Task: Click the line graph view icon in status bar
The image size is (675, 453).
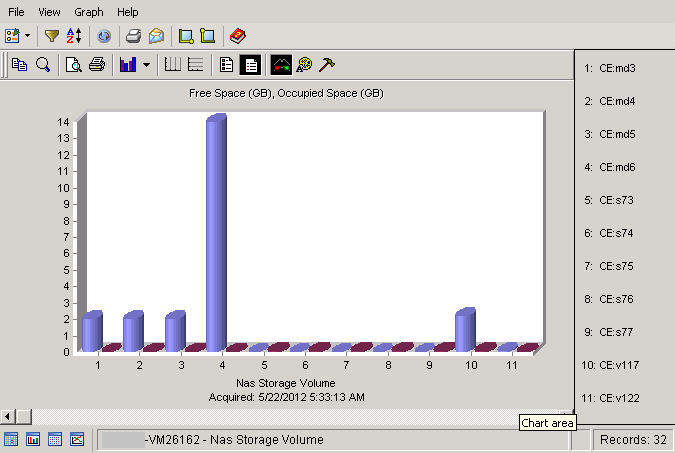Action: coord(77,440)
